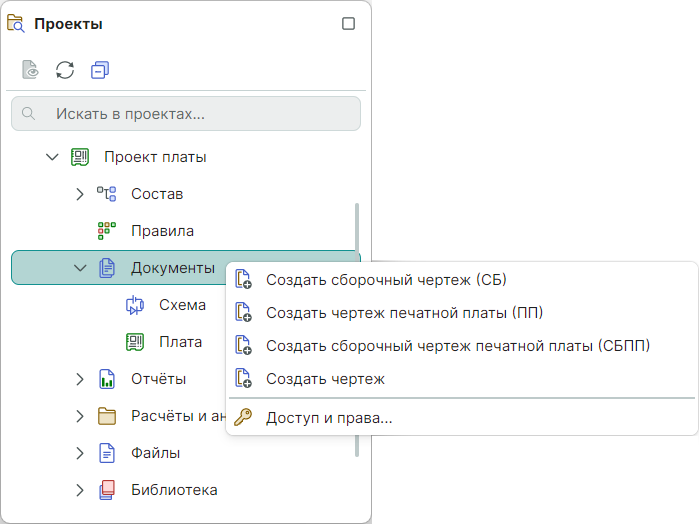Open 'Доступ и права...' from context menu

click(462, 418)
